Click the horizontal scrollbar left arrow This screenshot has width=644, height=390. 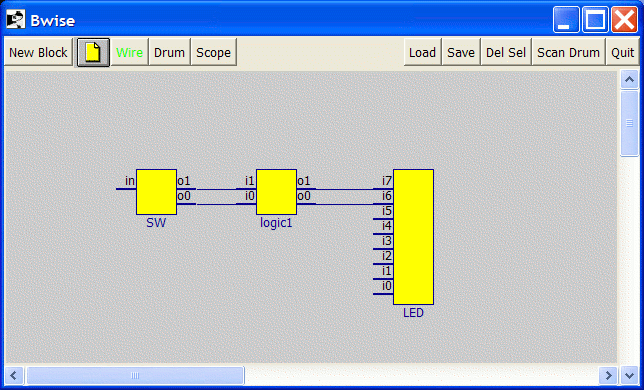14,375
